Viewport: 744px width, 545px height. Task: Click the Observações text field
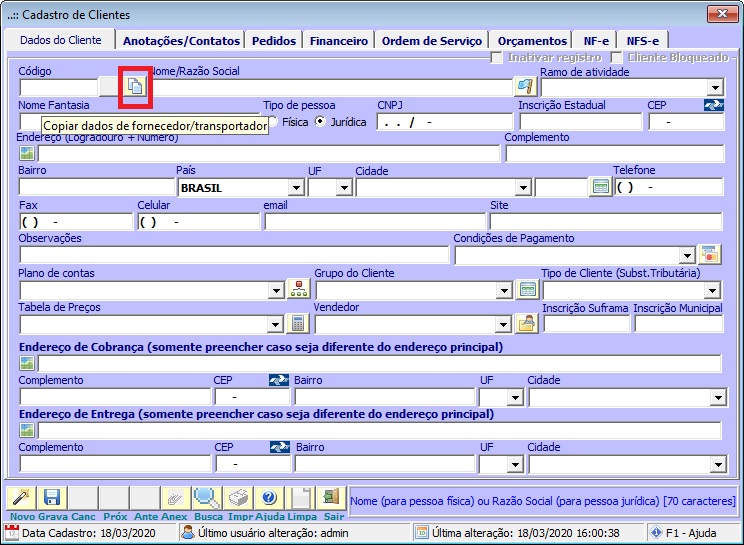234,255
